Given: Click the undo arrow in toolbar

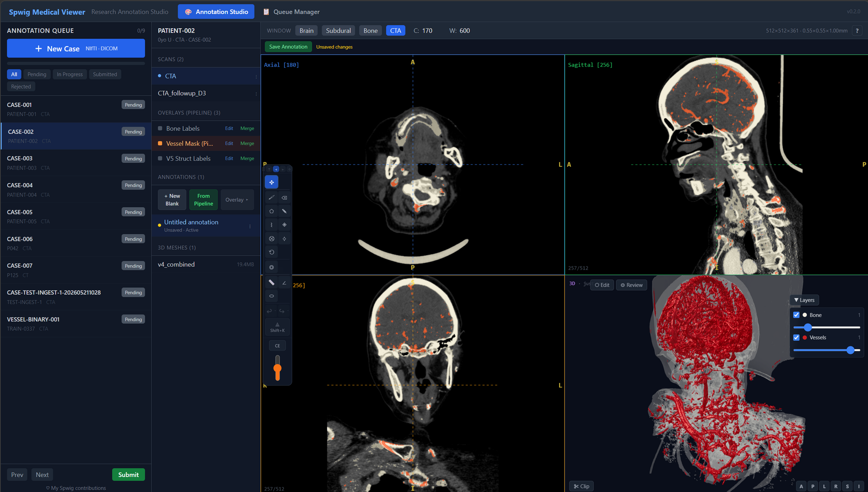Looking at the screenshot, I should [269, 311].
